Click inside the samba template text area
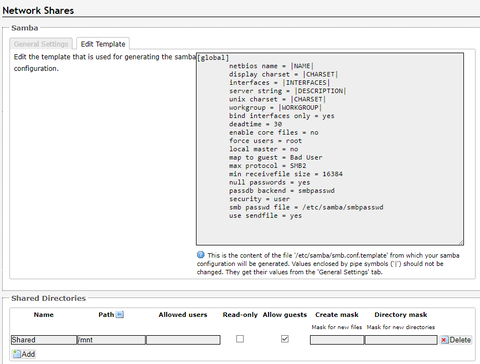The height and width of the screenshot is (364, 480). [330, 149]
